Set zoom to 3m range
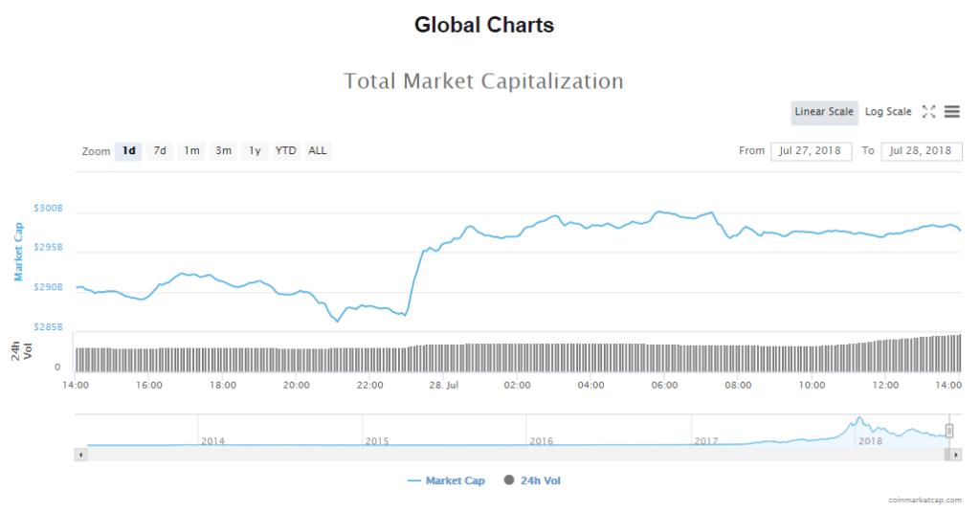980x512 pixels. pos(223,151)
